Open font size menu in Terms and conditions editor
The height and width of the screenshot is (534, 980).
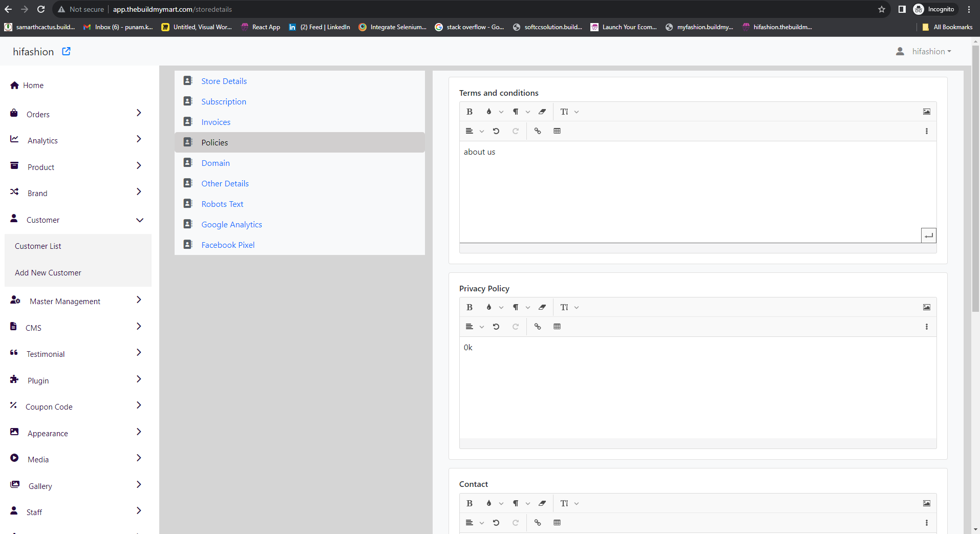click(564, 112)
